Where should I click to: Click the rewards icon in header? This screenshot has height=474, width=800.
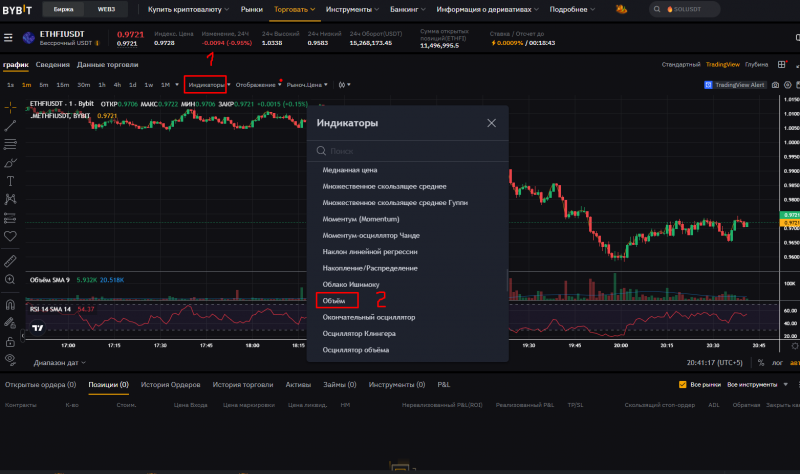[621, 9]
